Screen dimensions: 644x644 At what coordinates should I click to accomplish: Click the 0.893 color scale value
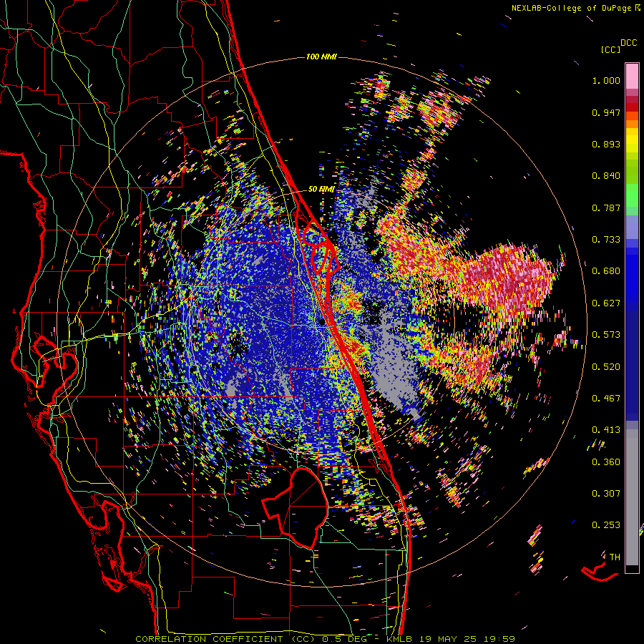(606, 144)
